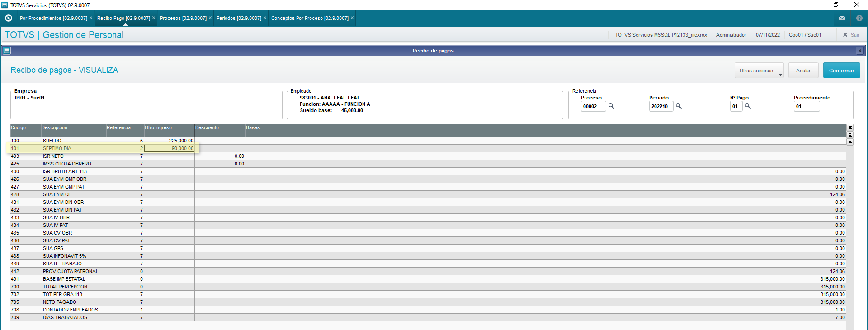Click the Gpo01 / Suc01 branch label

[x=805, y=35]
